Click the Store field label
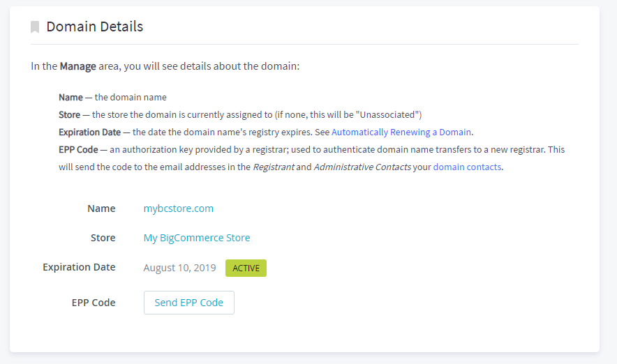The image size is (617, 364). pos(103,238)
